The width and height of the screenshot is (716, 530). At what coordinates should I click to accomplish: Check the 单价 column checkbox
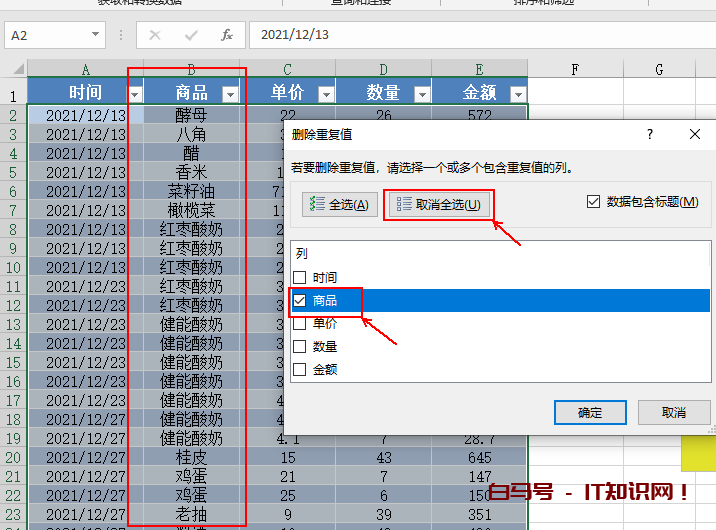point(300,324)
